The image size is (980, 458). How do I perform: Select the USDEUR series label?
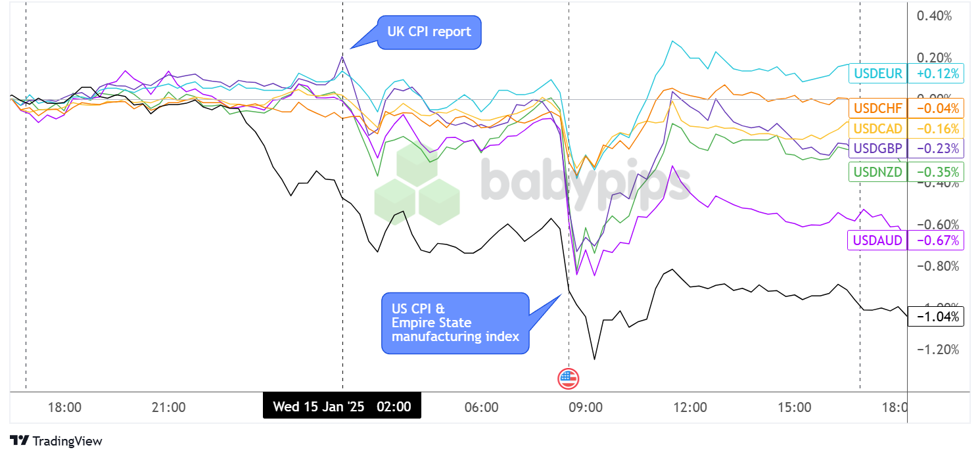(877, 74)
